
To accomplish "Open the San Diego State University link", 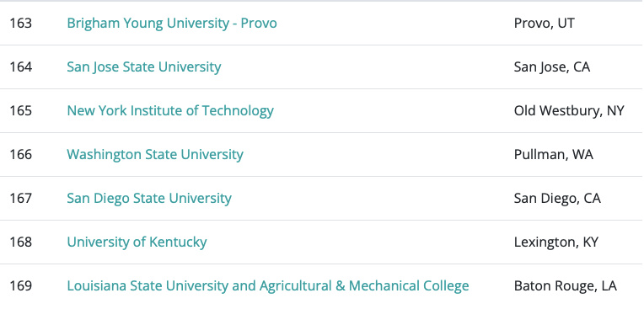I will pyautogui.click(x=149, y=199).
